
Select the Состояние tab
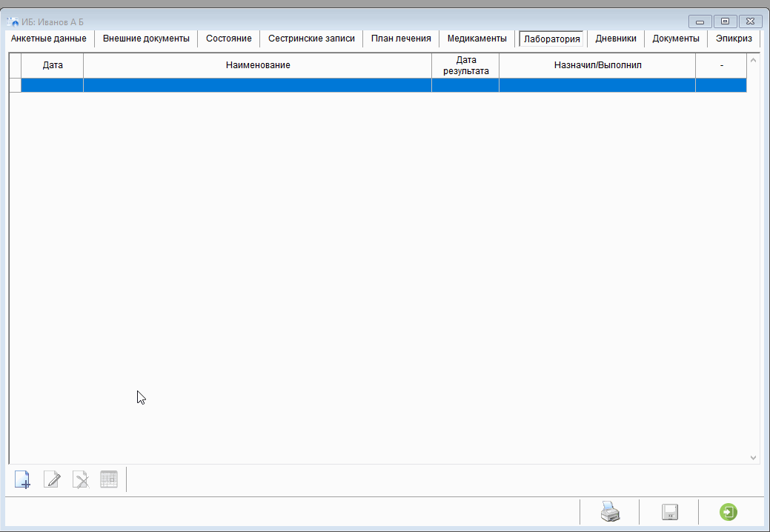[228, 39]
